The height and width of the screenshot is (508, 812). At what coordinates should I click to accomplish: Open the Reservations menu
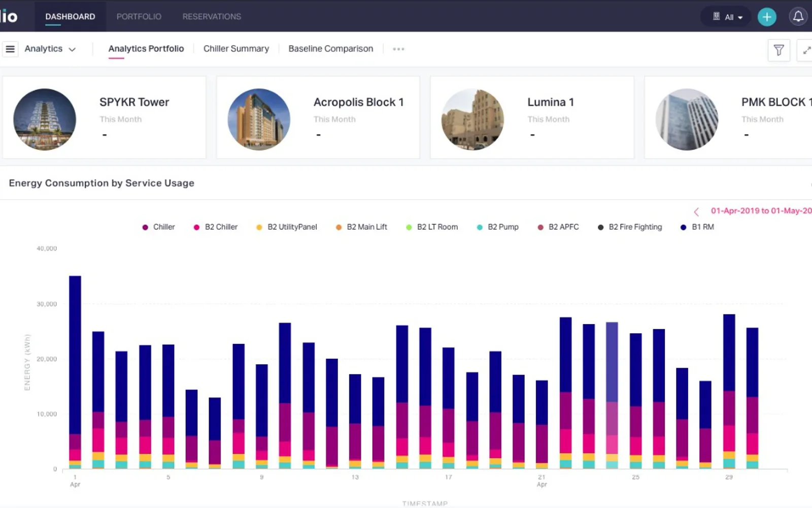[212, 16]
